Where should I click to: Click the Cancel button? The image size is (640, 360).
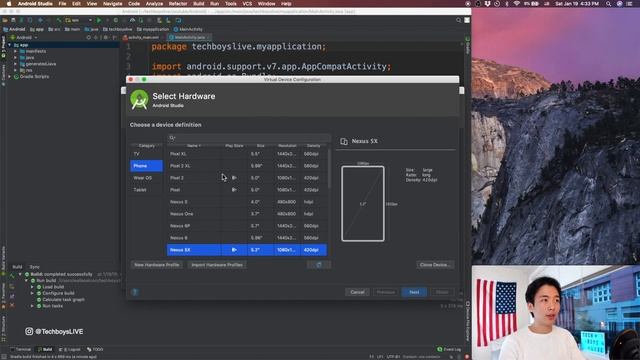357,292
